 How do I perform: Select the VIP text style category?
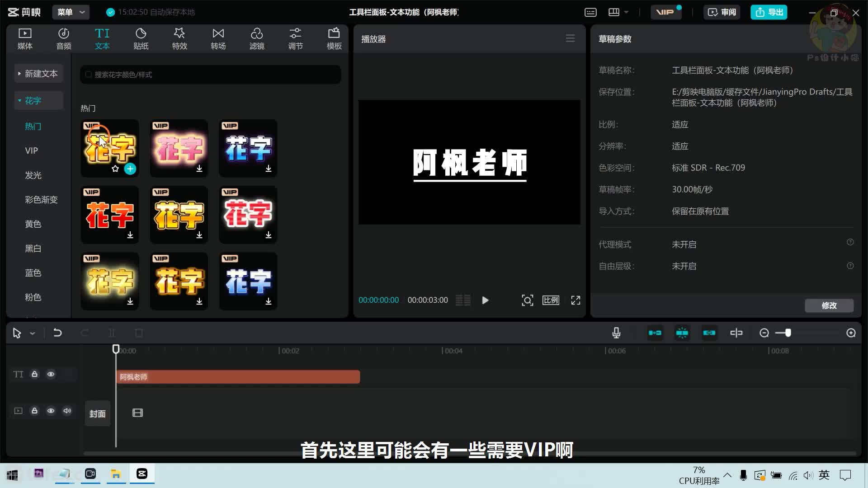(x=32, y=150)
